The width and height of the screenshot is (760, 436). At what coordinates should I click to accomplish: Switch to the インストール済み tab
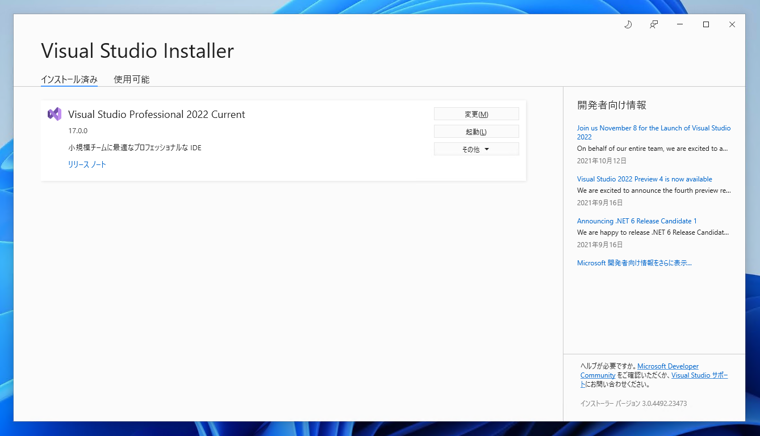point(69,79)
